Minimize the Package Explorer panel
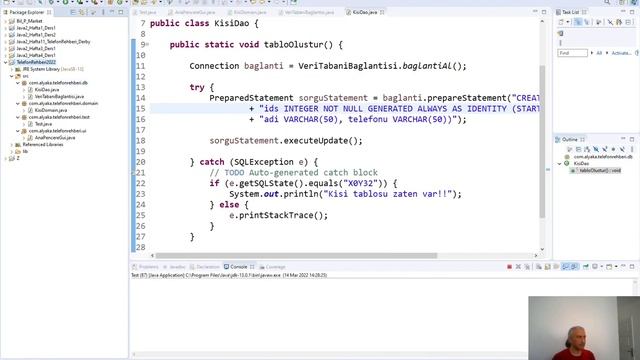Image resolution: width=640 pixels, height=360 pixels. tap(112, 12)
